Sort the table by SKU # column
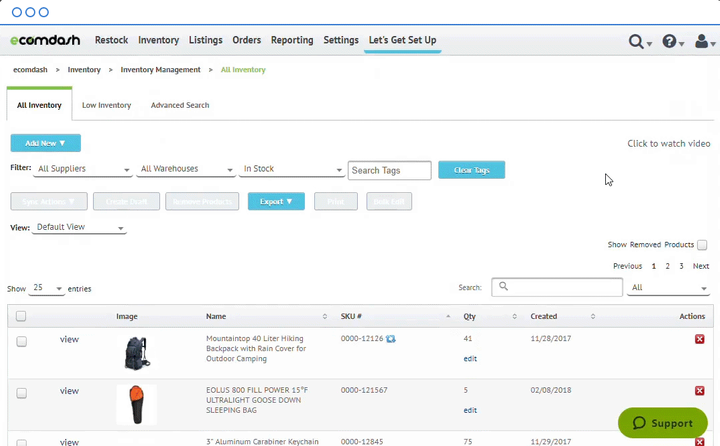Image resolution: width=720 pixels, height=446 pixels. tap(350, 316)
